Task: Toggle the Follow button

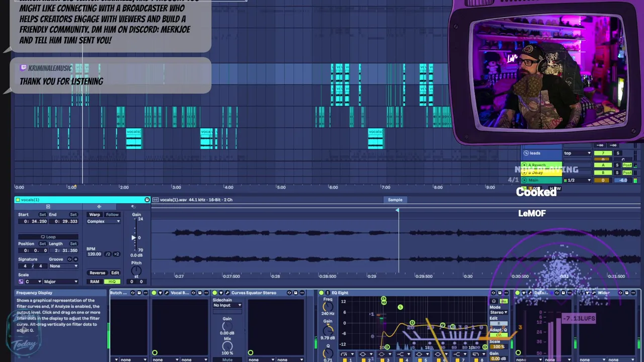Action: pyautogui.click(x=112, y=215)
